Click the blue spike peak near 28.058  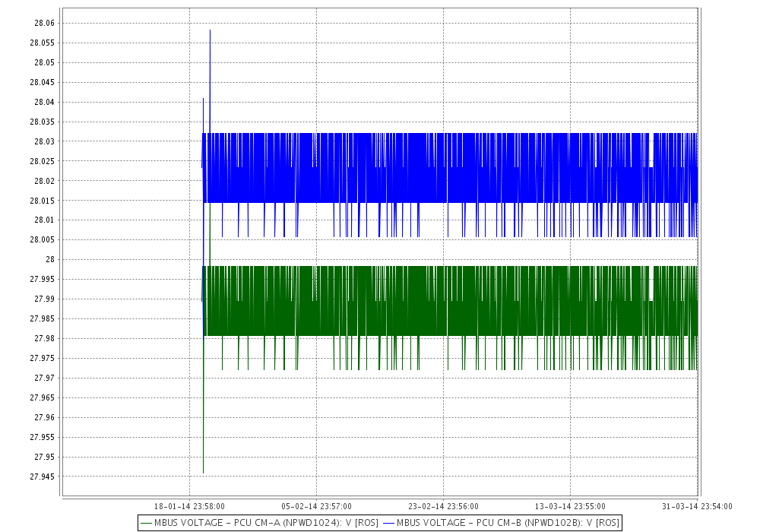pyautogui.click(x=210, y=30)
